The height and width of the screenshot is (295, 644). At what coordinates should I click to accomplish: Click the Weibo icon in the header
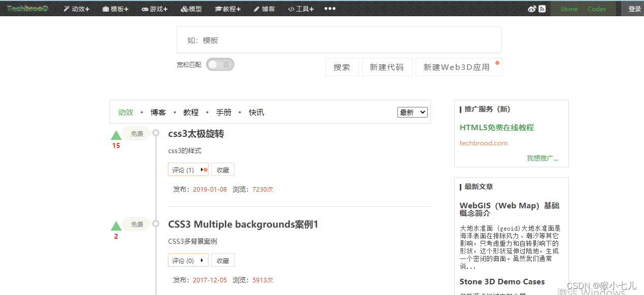point(532,9)
